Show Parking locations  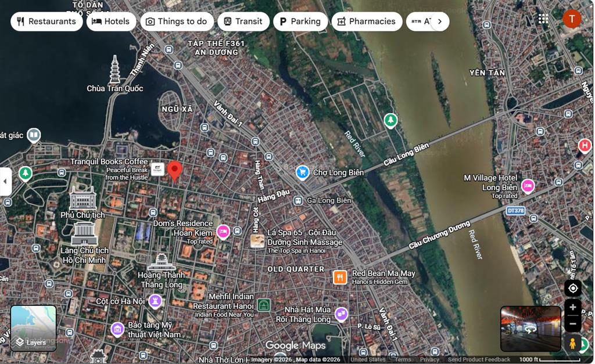(300, 21)
